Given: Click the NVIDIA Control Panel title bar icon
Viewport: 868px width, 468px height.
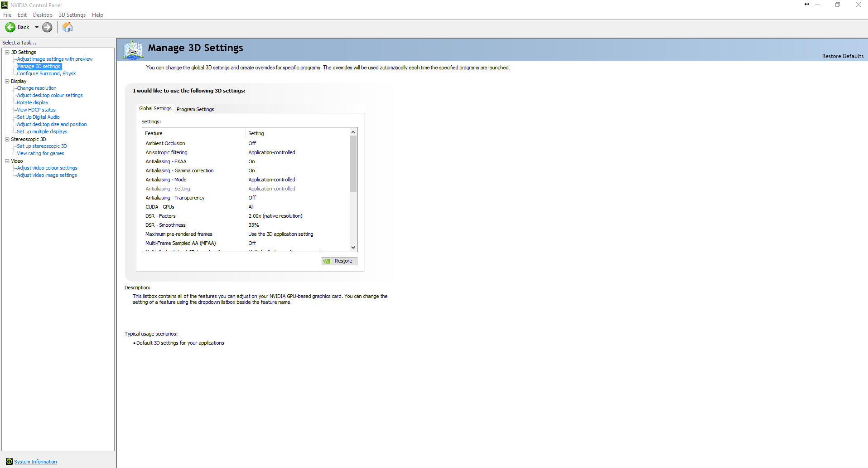Looking at the screenshot, I should [5, 5].
